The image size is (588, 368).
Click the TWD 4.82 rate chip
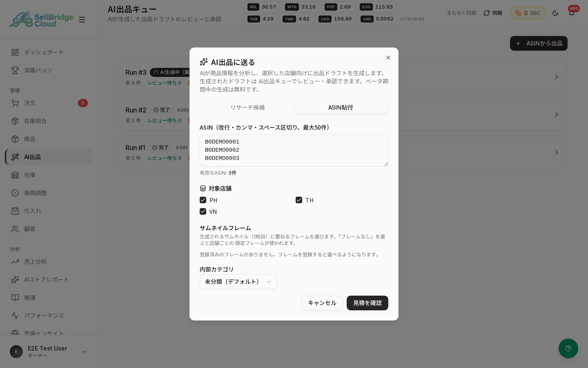pos(296,19)
